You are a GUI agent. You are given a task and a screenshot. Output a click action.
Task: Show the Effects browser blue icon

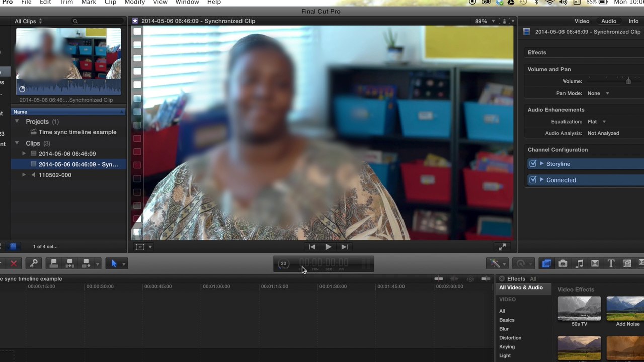pyautogui.click(x=546, y=263)
